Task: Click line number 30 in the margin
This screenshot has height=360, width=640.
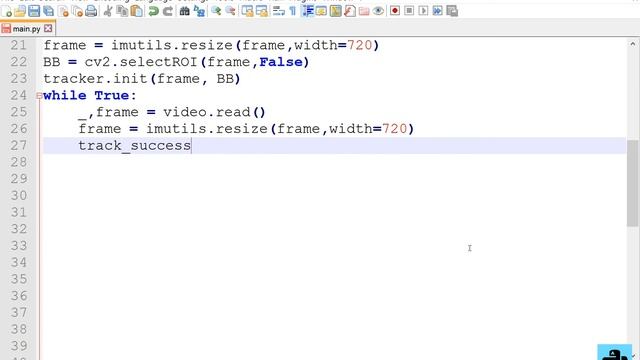Action: click(19, 196)
